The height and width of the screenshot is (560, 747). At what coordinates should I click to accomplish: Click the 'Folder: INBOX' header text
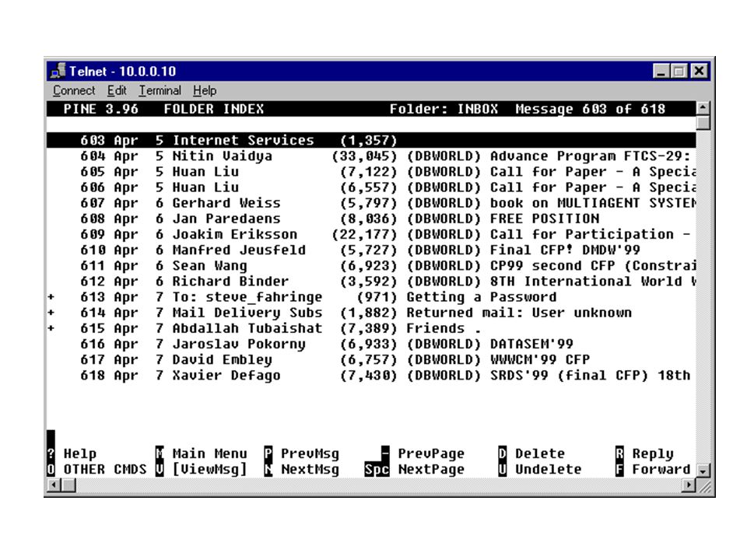click(444, 109)
